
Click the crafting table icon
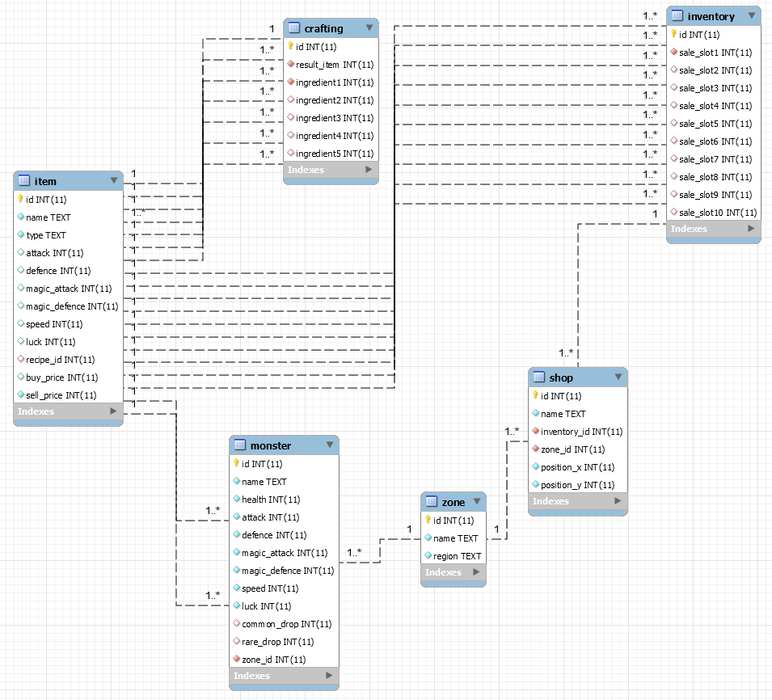(294, 28)
